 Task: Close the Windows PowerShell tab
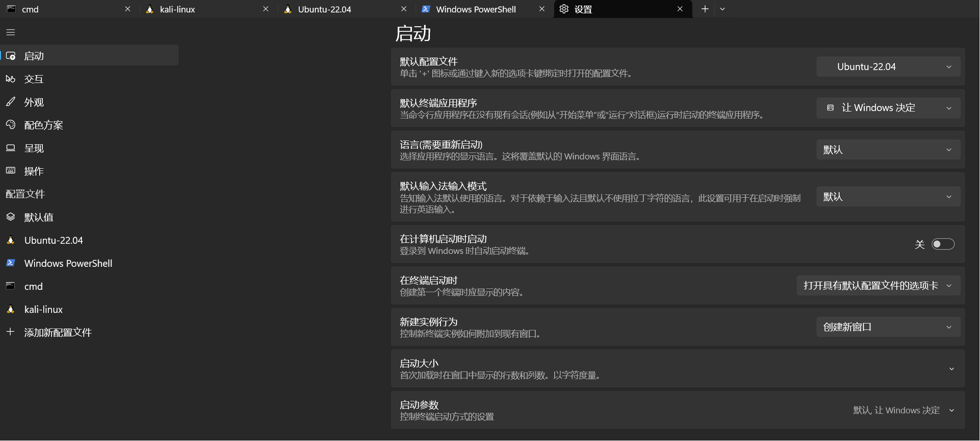(542, 9)
